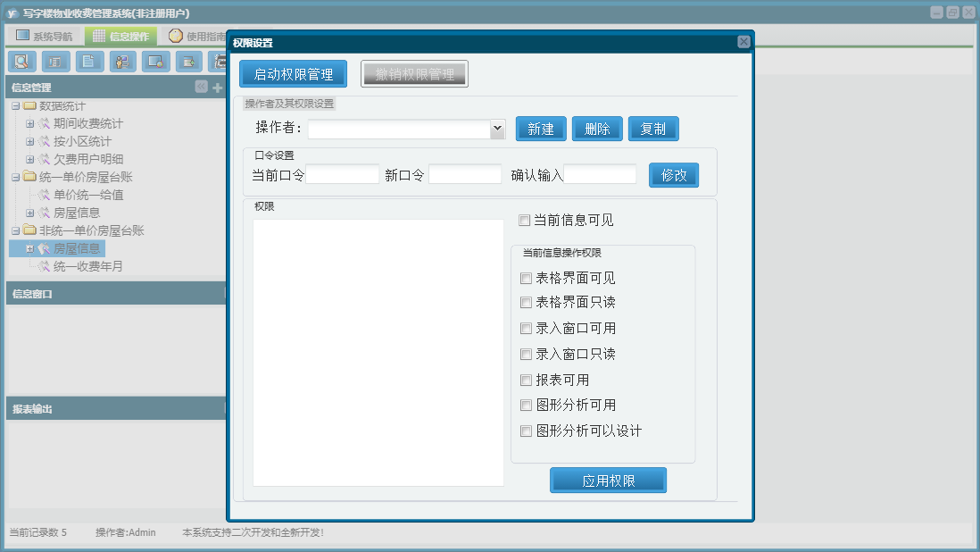Click the 报表输出 panel header
The image size is (980, 552).
pos(116,408)
